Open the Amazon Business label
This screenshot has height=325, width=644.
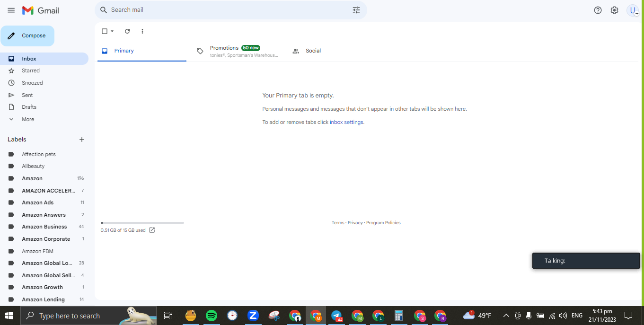point(44,227)
